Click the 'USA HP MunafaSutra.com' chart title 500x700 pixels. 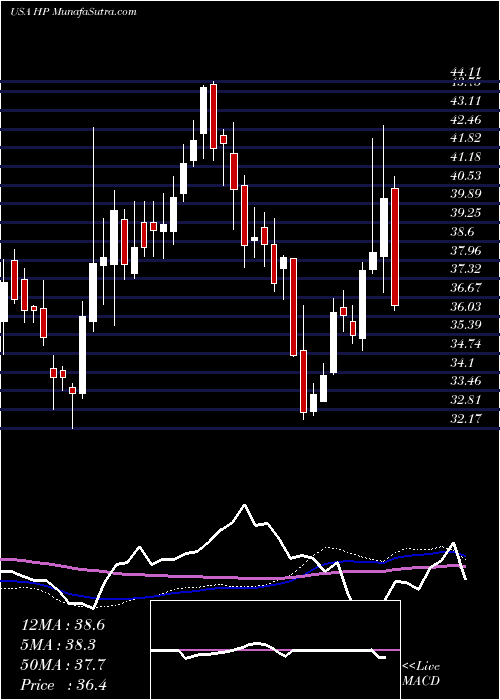(73, 12)
